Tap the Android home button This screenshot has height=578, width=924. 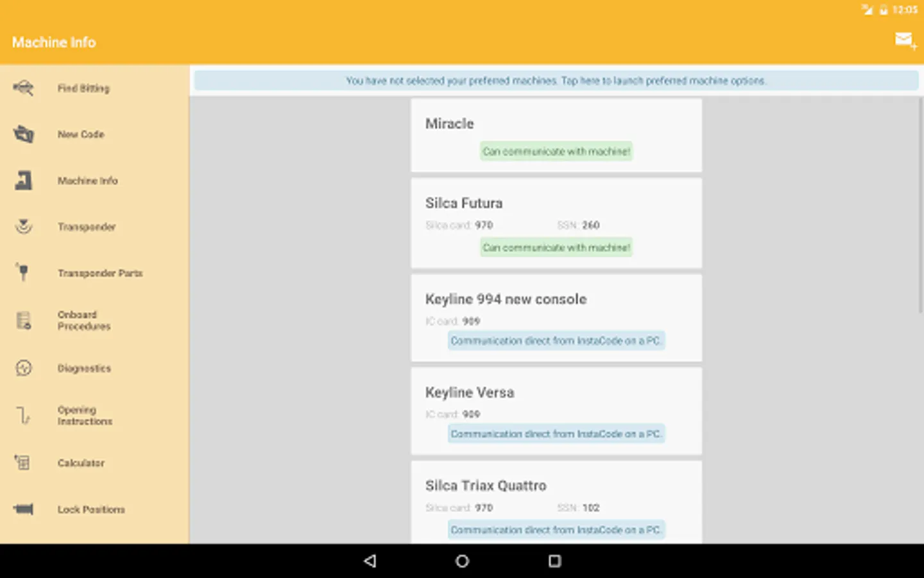coord(462,561)
